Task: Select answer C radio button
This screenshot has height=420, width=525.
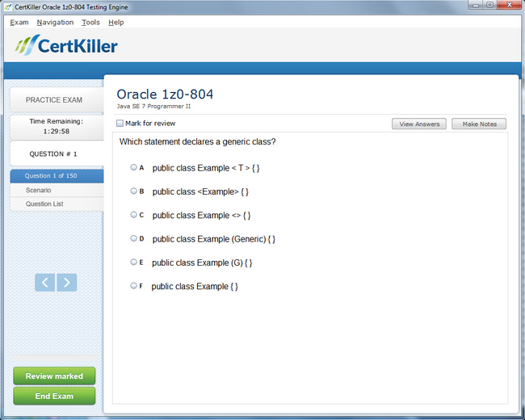Action: click(133, 215)
